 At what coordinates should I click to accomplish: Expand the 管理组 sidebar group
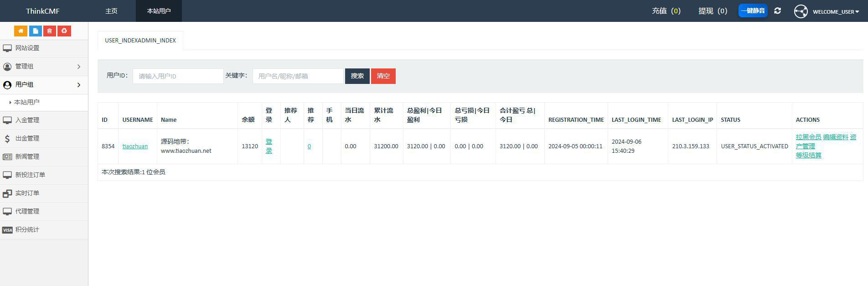pyautogui.click(x=44, y=67)
